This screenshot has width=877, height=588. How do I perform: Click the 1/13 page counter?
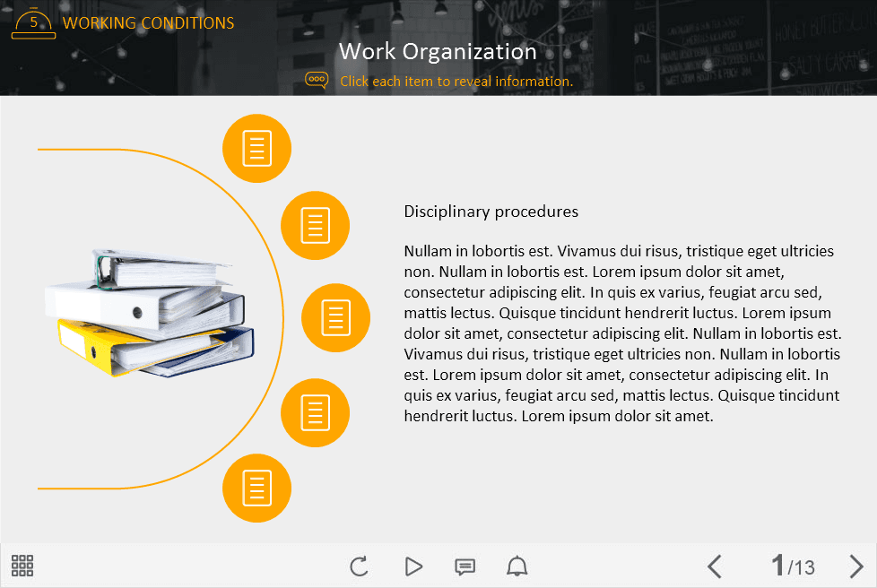(793, 566)
